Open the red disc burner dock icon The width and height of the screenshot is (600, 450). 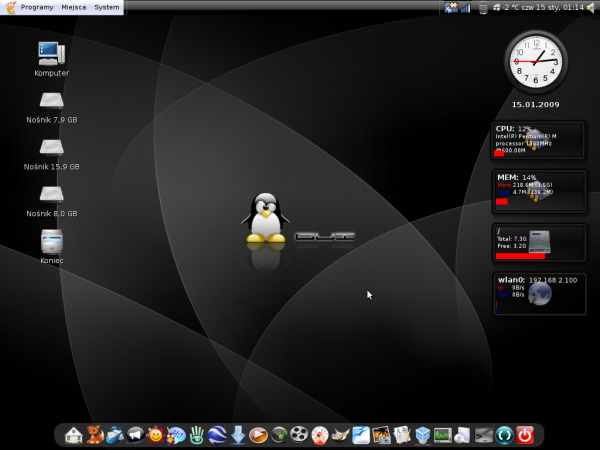(320, 435)
